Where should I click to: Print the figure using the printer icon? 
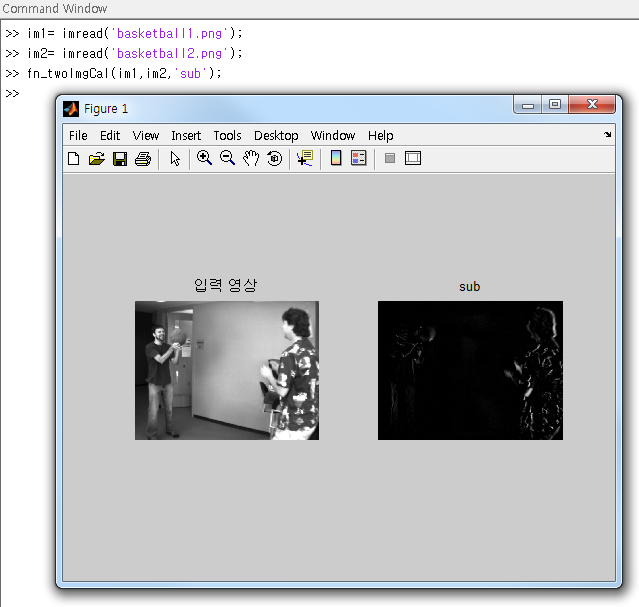[143, 159]
